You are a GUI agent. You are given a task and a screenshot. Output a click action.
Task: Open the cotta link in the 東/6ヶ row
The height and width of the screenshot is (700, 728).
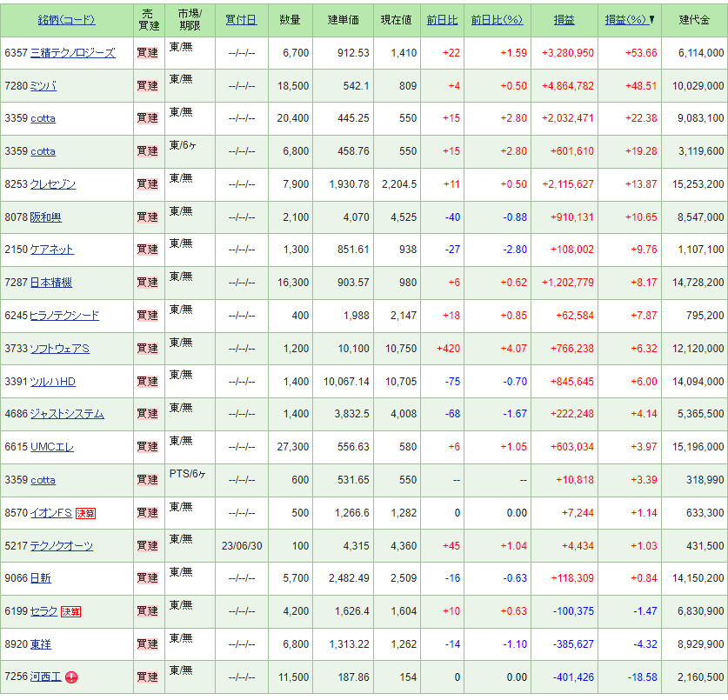(43, 151)
